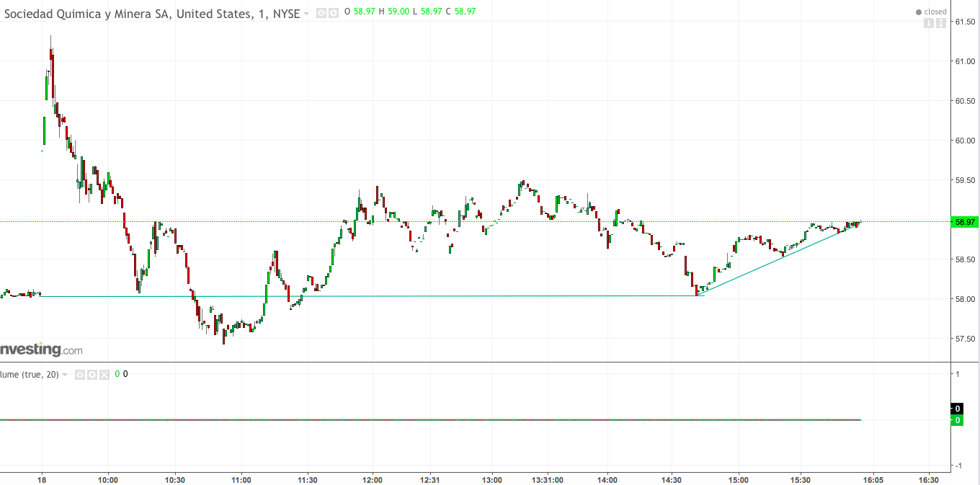
Task: Open the Volume indicator settings gear
Action: pyautogui.click(x=92, y=374)
